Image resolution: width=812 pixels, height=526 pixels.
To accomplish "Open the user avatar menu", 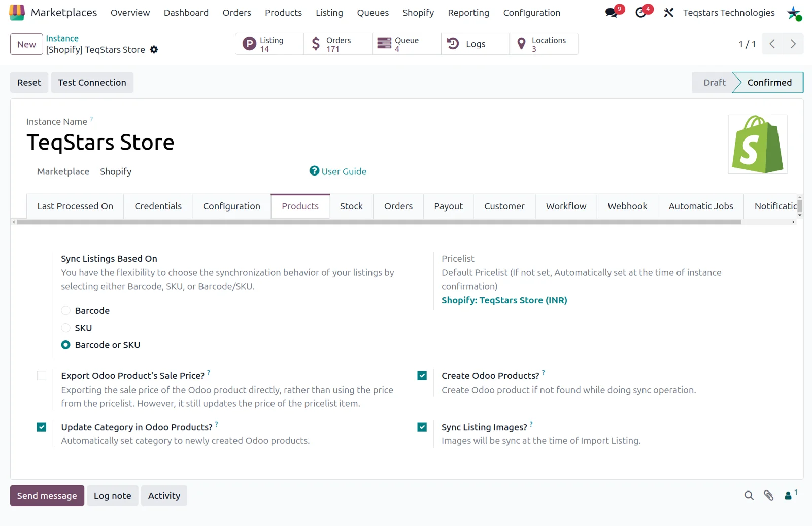I will point(794,13).
